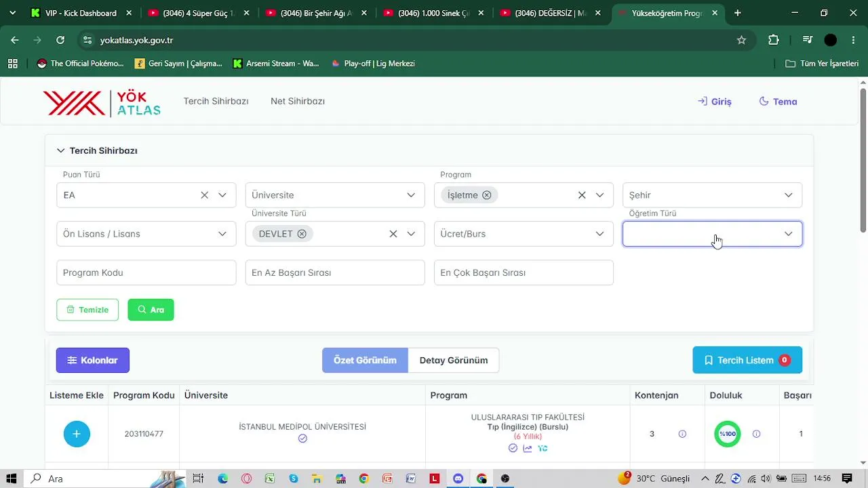This screenshot has height=488, width=868.
Task: View site information icon in address bar
Action: 87,40
